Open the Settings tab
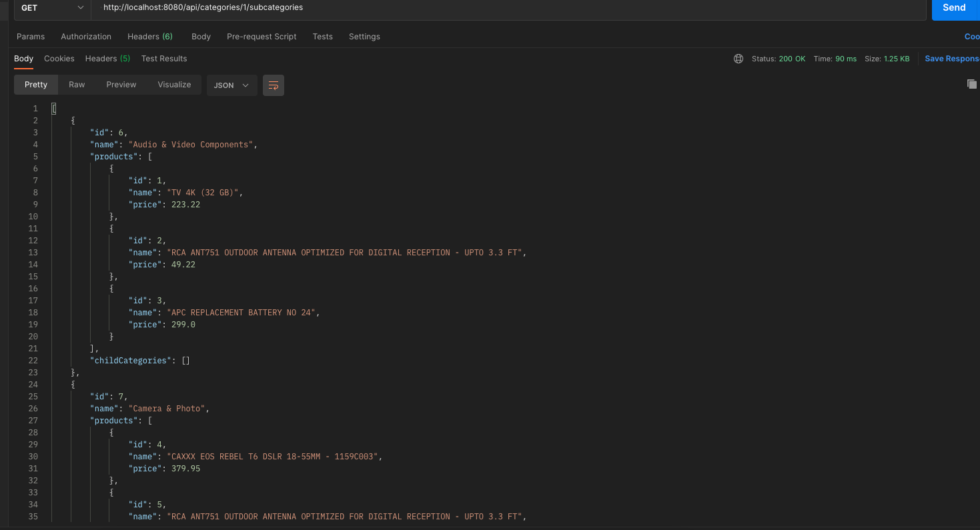Viewport: 980px width, 530px height. coord(364,37)
